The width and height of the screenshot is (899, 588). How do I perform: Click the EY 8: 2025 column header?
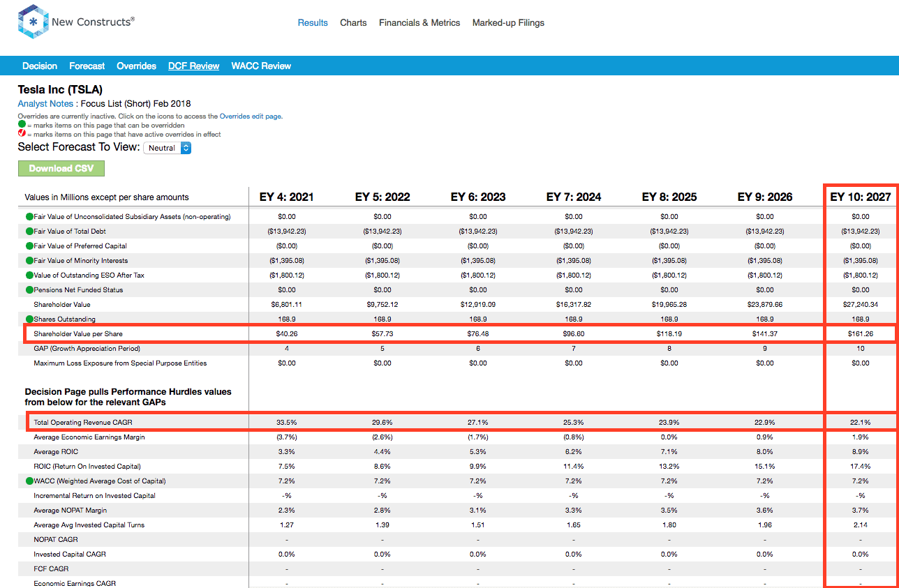tap(669, 197)
